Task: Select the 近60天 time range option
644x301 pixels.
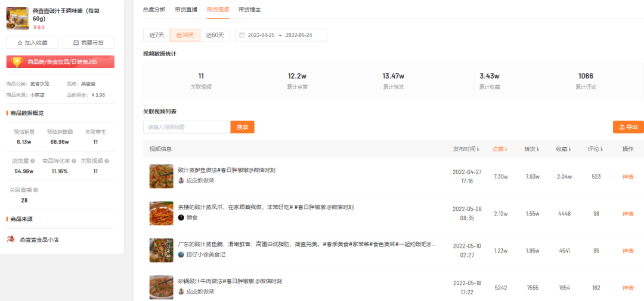Action: (x=215, y=35)
